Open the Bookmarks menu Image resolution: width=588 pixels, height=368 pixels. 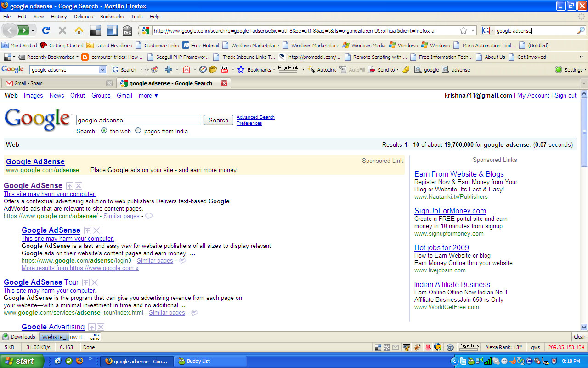pos(112,17)
